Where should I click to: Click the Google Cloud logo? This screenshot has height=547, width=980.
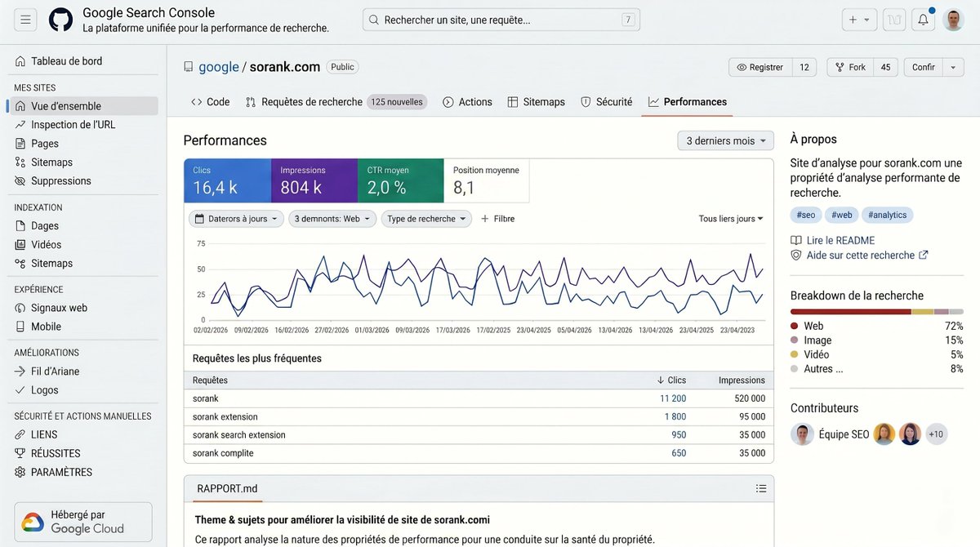pyautogui.click(x=33, y=523)
